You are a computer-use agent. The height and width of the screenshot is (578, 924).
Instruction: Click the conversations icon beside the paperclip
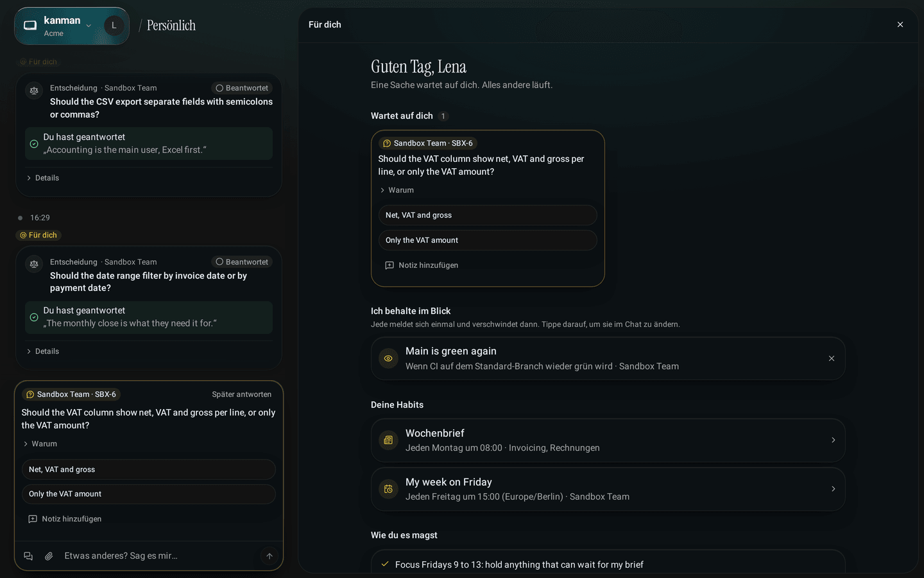(28, 556)
